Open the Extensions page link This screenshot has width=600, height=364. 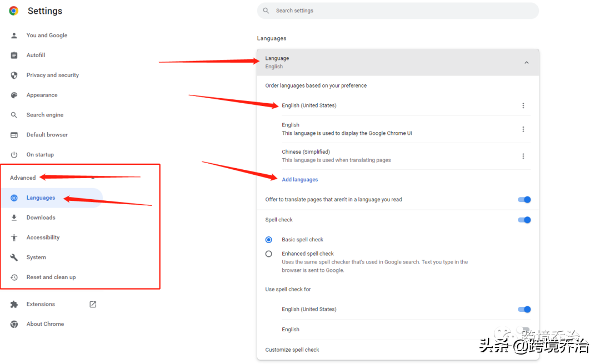pyautogui.click(x=41, y=305)
